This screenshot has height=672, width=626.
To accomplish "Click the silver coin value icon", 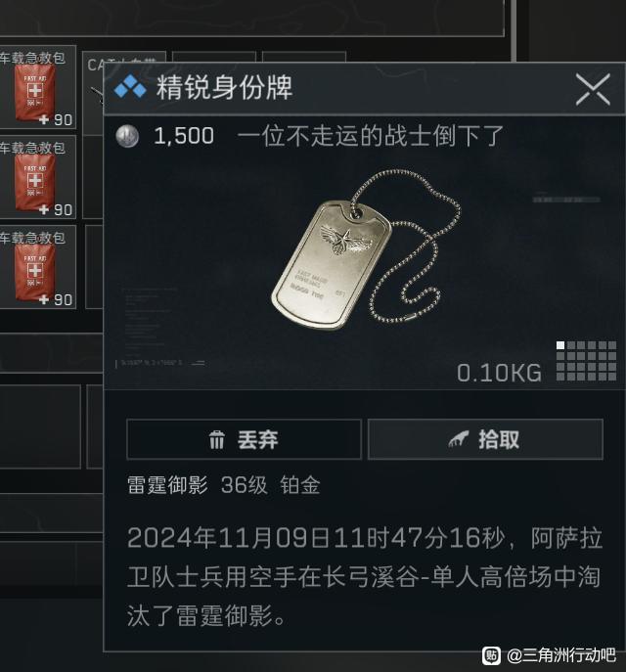I will [x=127, y=136].
